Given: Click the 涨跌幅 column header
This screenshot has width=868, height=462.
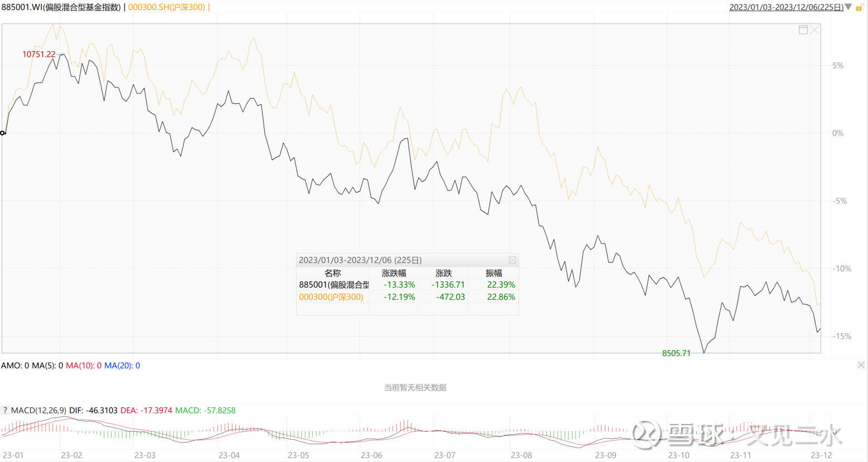Looking at the screenshot, I should click(394, 273).
